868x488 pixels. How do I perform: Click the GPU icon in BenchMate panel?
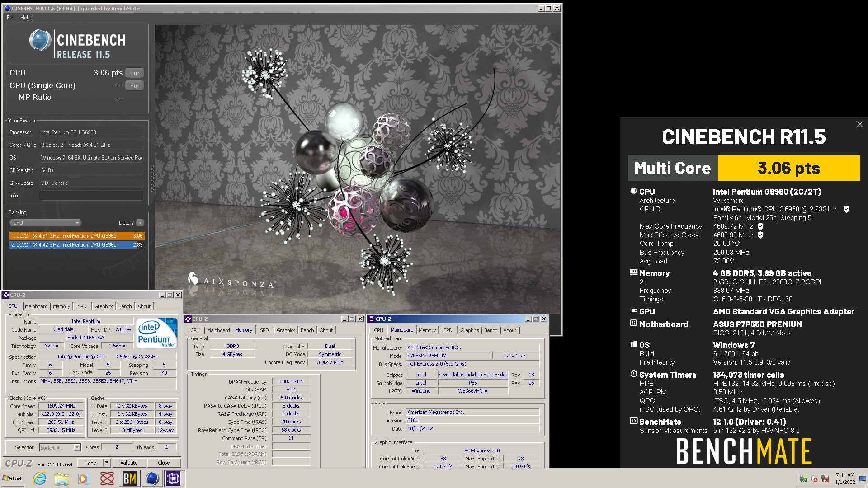[x=633, y=311]
